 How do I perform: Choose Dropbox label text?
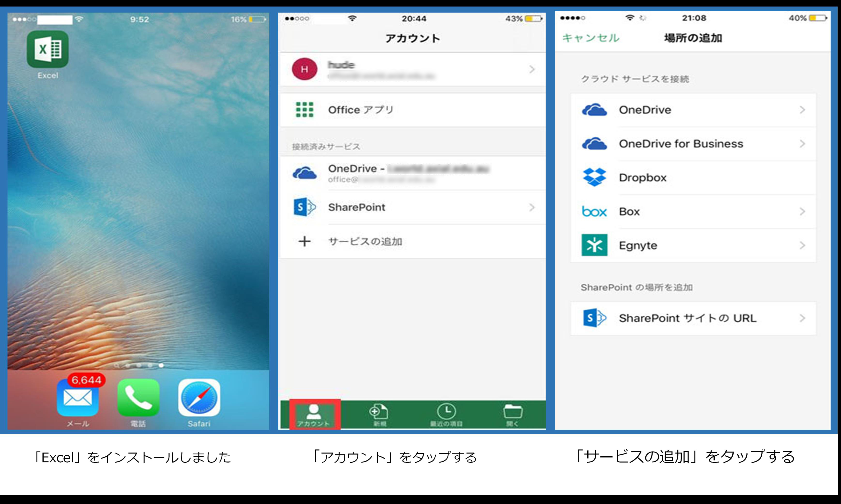(x=643, y=178)
